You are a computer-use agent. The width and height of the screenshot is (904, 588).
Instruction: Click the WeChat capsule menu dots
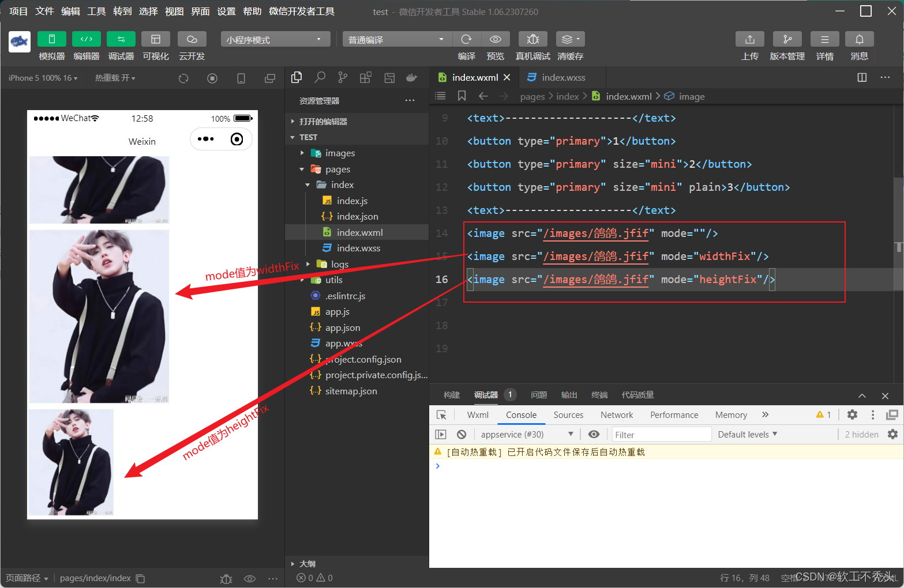point(205,139)
